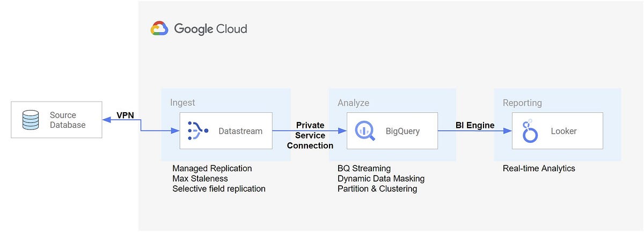Click the VPN connection label

coord(126,115)
